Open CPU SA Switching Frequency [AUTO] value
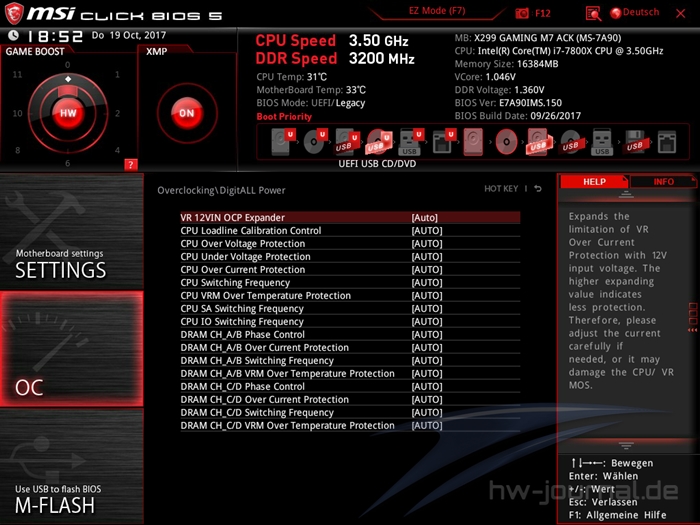Image resolution: width=700 pixels, height=525 pixels. 427,308
